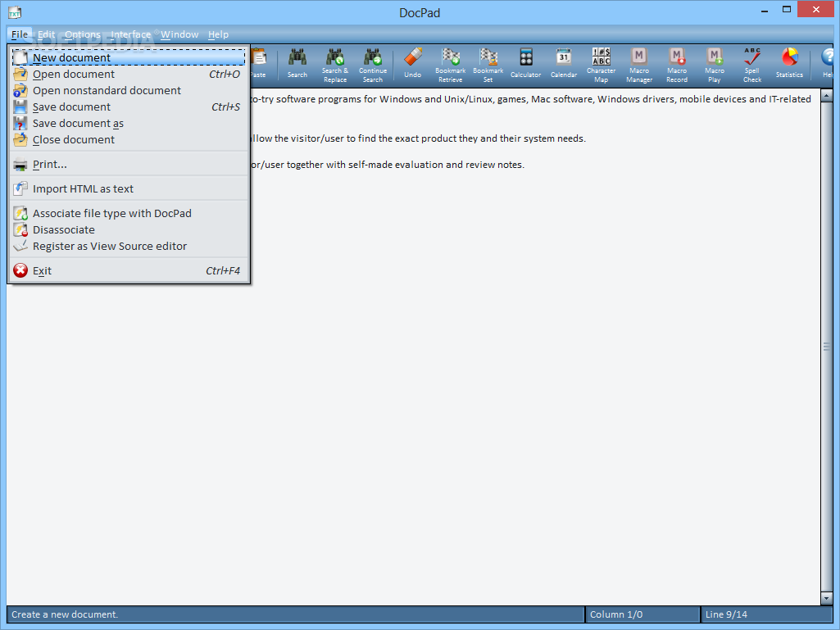The height and width of the screenshot is (630, 840).
Task: Click Continue Search toolbar icon
Action: coord(373,66)
